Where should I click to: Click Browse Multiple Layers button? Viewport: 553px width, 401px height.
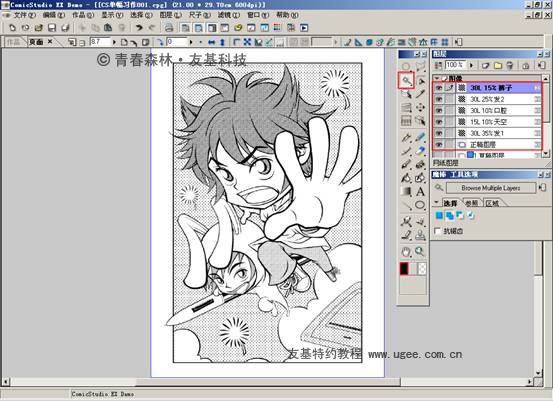click(x=491, y=188)
